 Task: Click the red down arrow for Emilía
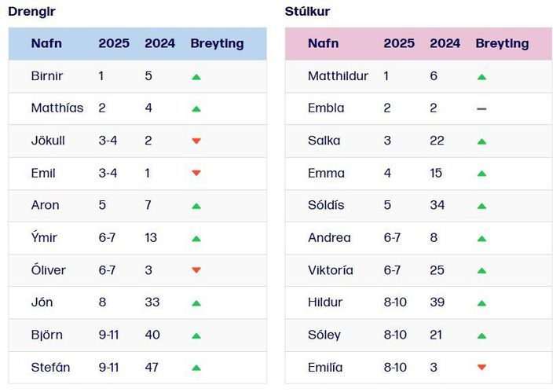[x=481, y=367]
